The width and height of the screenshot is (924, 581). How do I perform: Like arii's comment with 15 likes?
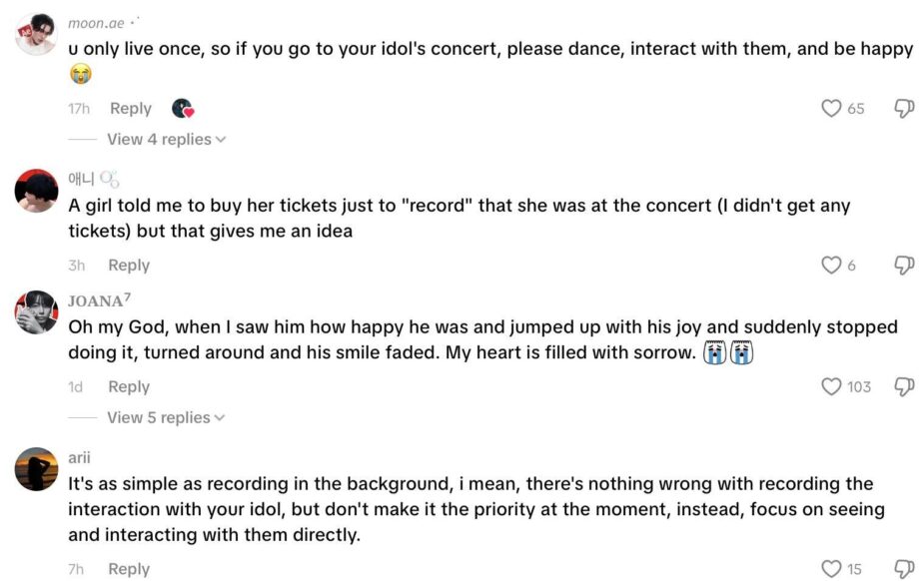pyautogui.click(x=831, y=569)
